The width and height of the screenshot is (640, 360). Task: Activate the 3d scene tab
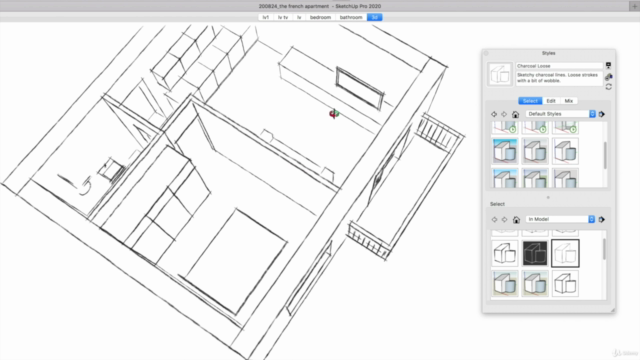pyautogui.click(x=375, y=17)
